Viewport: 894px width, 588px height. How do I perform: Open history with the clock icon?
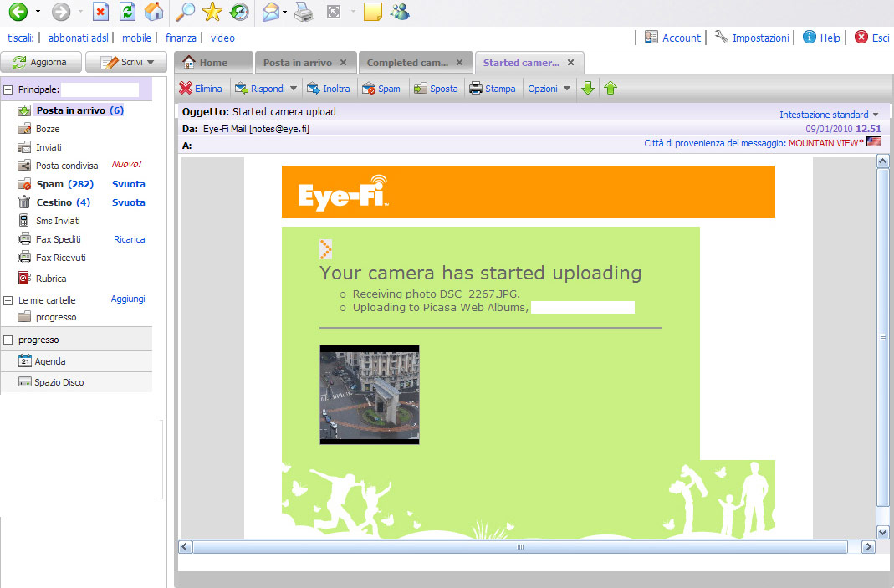239,12
